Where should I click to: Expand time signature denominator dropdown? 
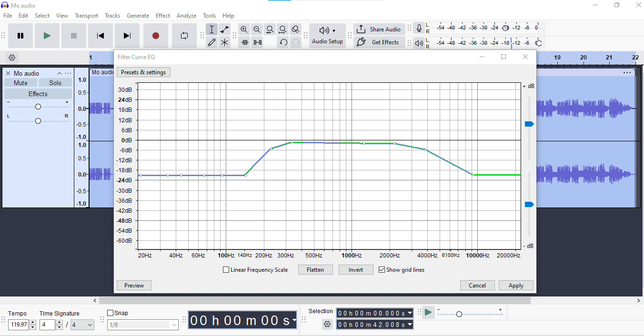(x=89, y=325)
